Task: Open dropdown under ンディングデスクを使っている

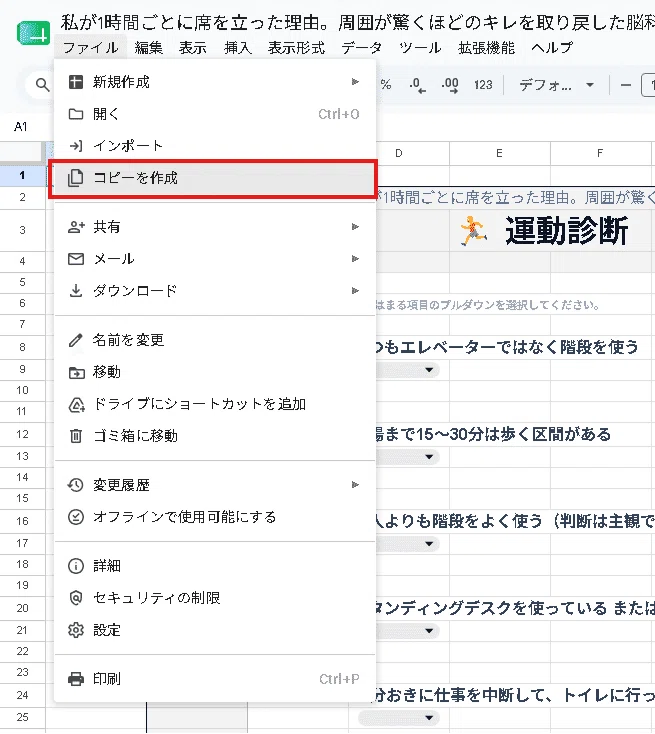Action: pos(429,631)
